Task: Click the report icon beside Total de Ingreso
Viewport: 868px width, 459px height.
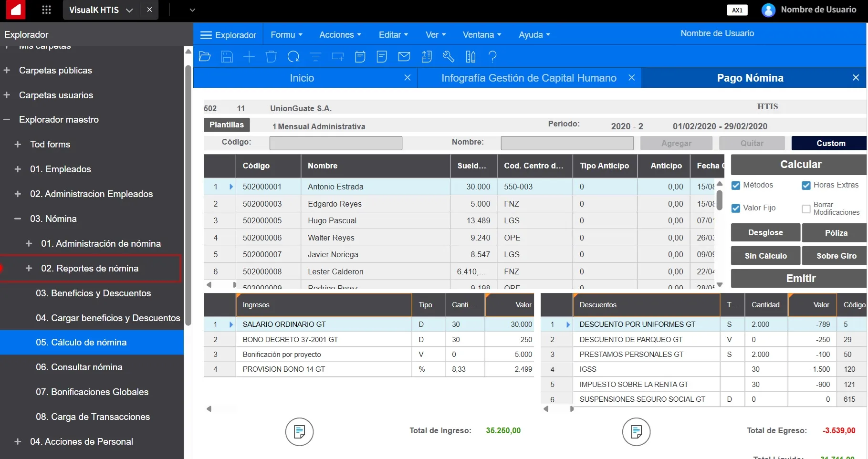Action: pyautogui.click(x=299, y=432)
